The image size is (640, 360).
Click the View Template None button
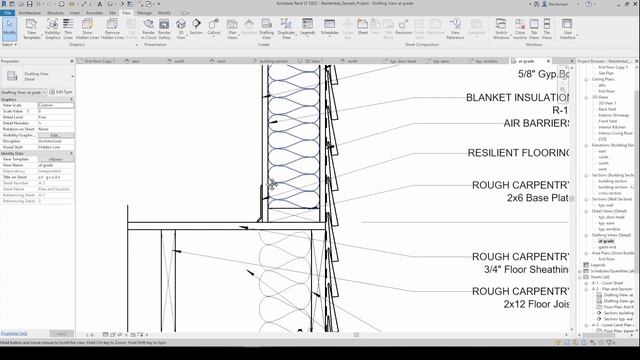(x=56, y=159)
